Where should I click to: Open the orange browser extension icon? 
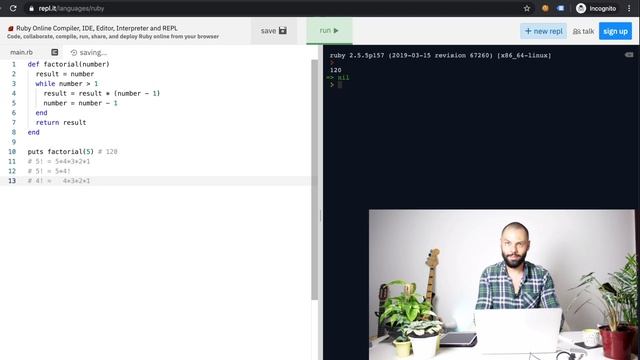click(x=545, y=8)
